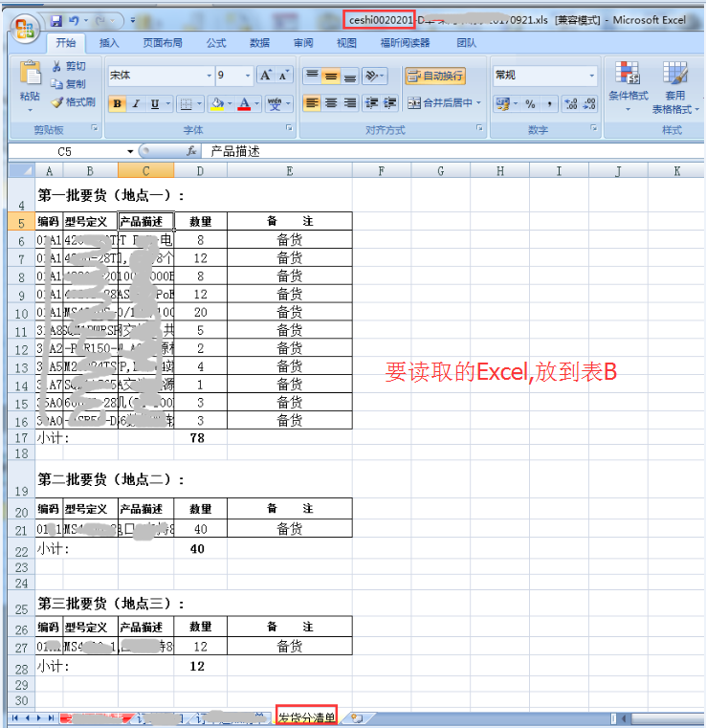Apply fill color bucket icon
706x728 pixels.
coord(217,104)
